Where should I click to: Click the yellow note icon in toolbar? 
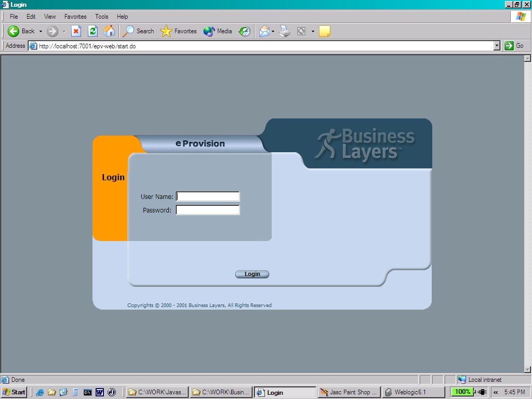325,31
